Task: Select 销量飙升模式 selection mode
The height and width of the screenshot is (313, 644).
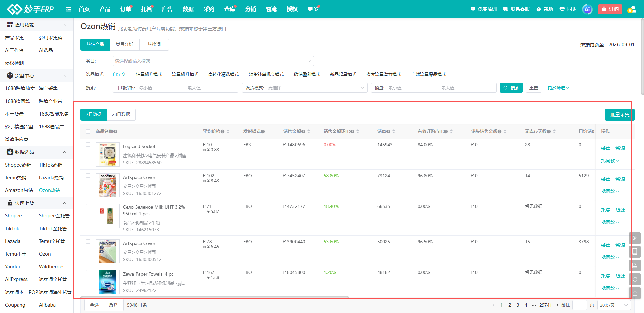Action: click(149, 74)
